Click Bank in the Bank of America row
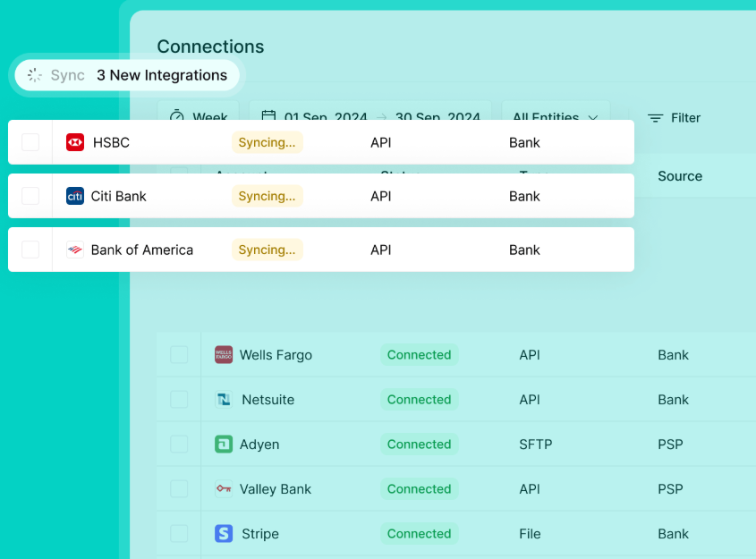756x559 pixels. click(524, 250)
